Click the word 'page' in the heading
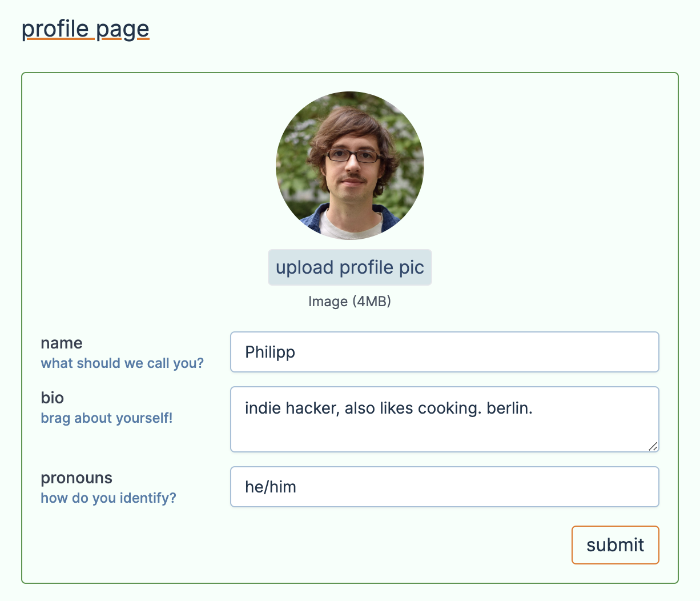 (123, 30)
